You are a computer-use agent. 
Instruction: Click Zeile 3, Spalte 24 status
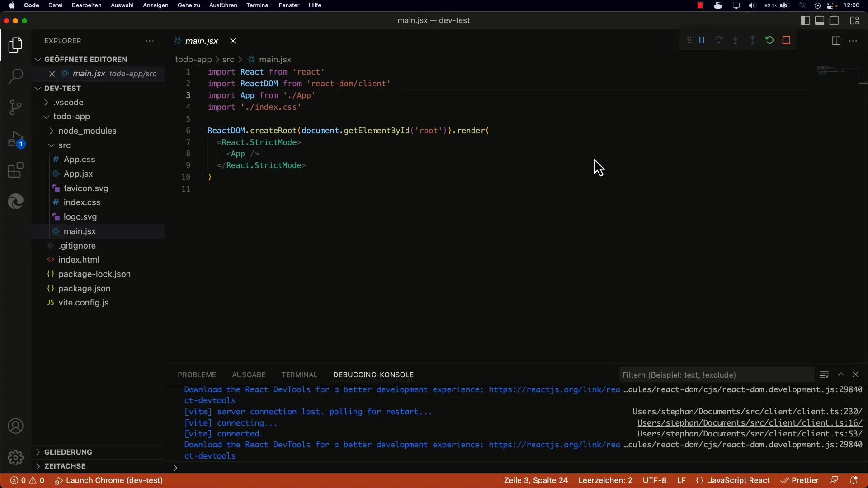coord(536,480)
